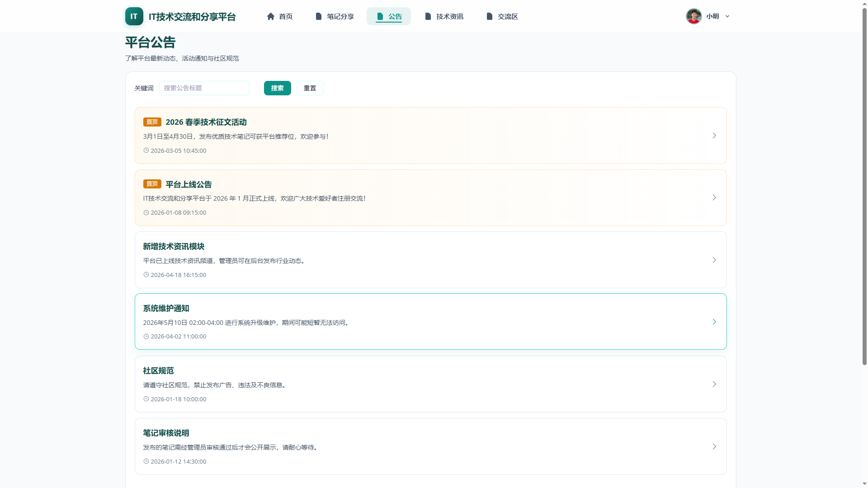Click the 关键词 label
This screenshot has width=868, height=488.
pos(144,88)
